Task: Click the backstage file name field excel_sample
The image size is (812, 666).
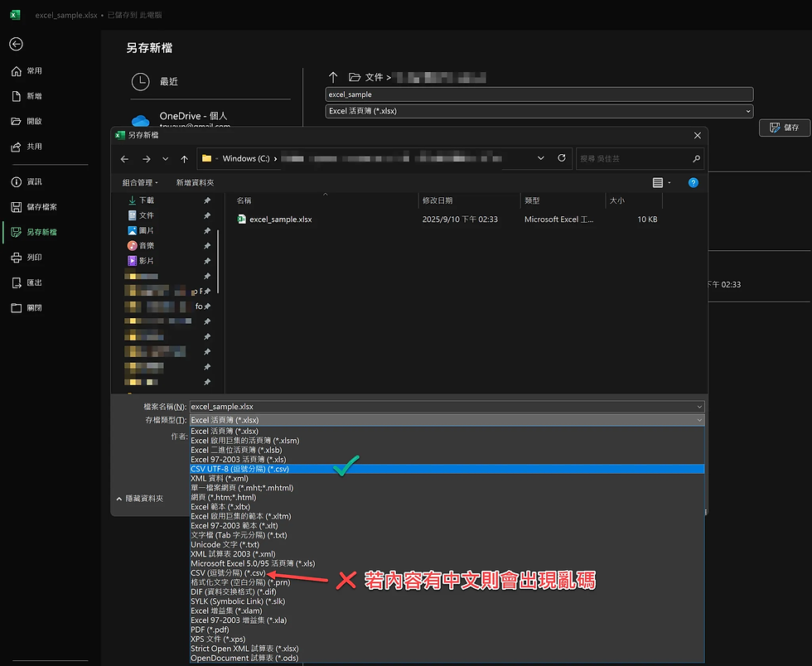Action: point(539,94)
